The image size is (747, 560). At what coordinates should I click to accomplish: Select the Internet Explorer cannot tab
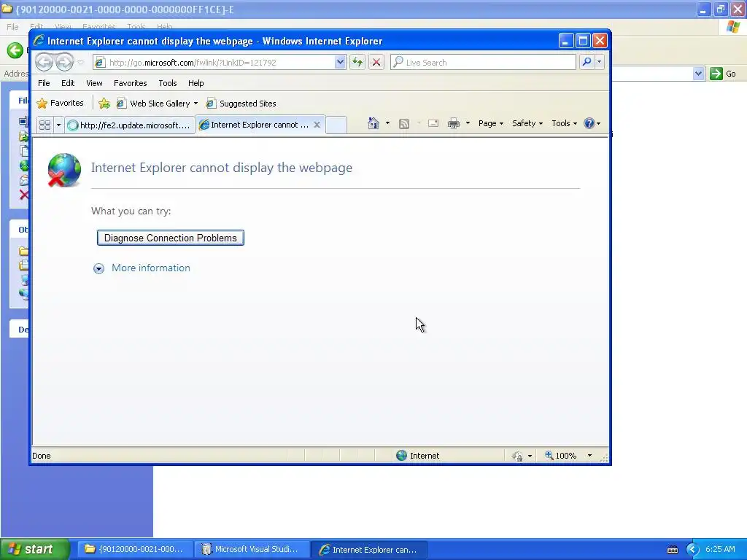pyautogui.click(x=254, y=125)
